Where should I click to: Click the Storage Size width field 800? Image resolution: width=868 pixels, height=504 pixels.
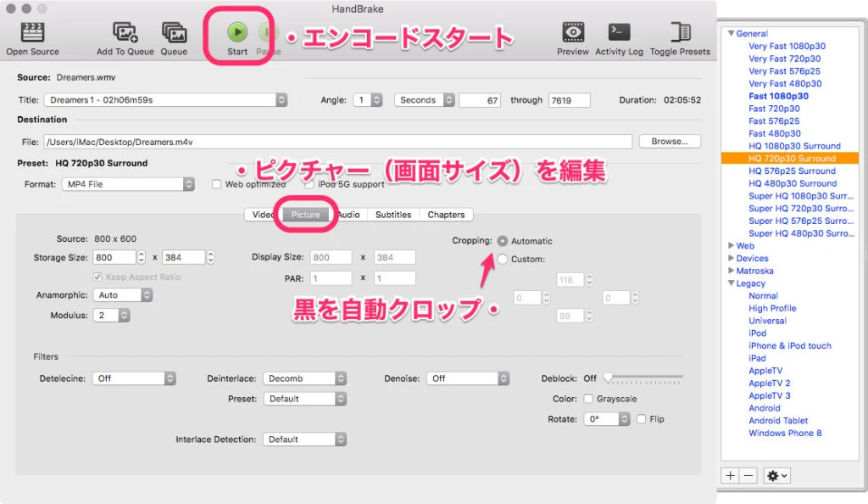(x=114, y=257)
